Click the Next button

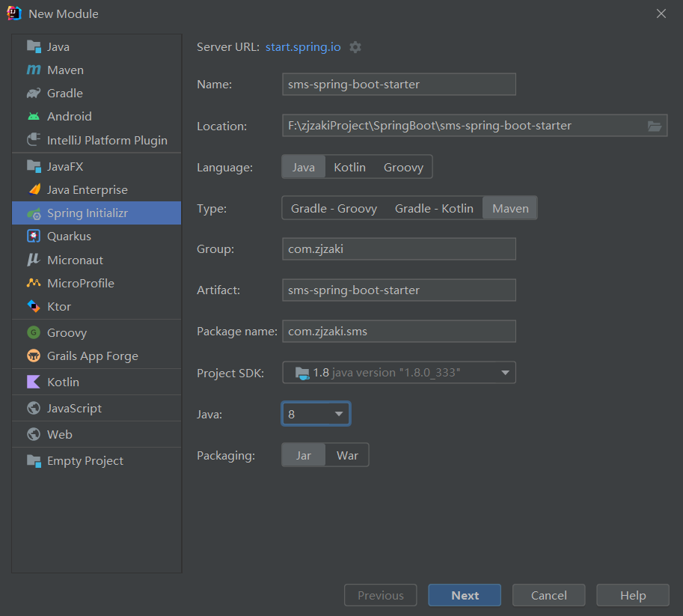[465, 595]
